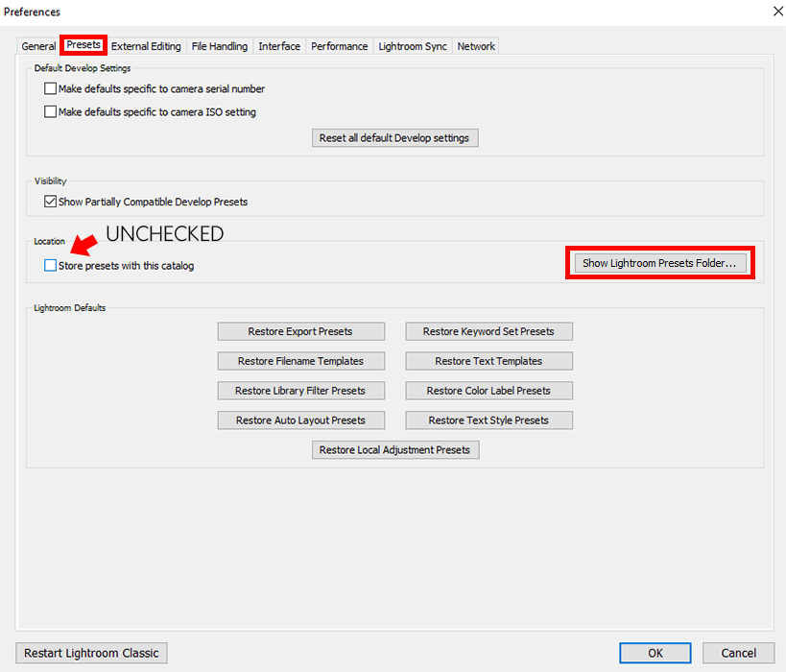This screenshot has width=786, height=672.
Task: Close the Preferences dialog window
Action: [x=776, y=12]
